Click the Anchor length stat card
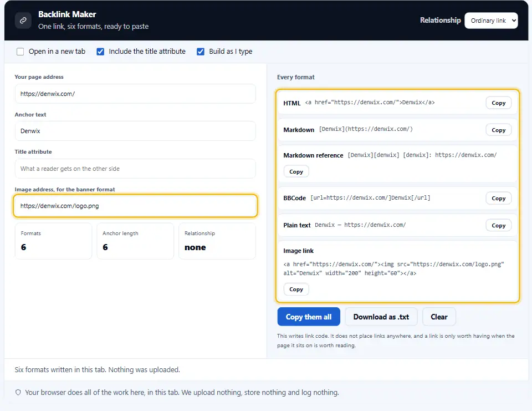 [x=135, y=241]
